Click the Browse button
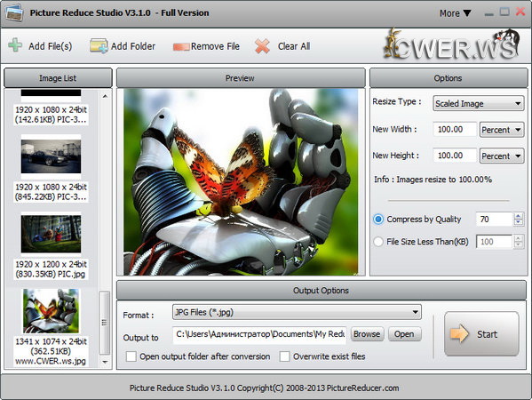Image resolution: width=532 pixels, height=400 pixels. coord(367,334)
